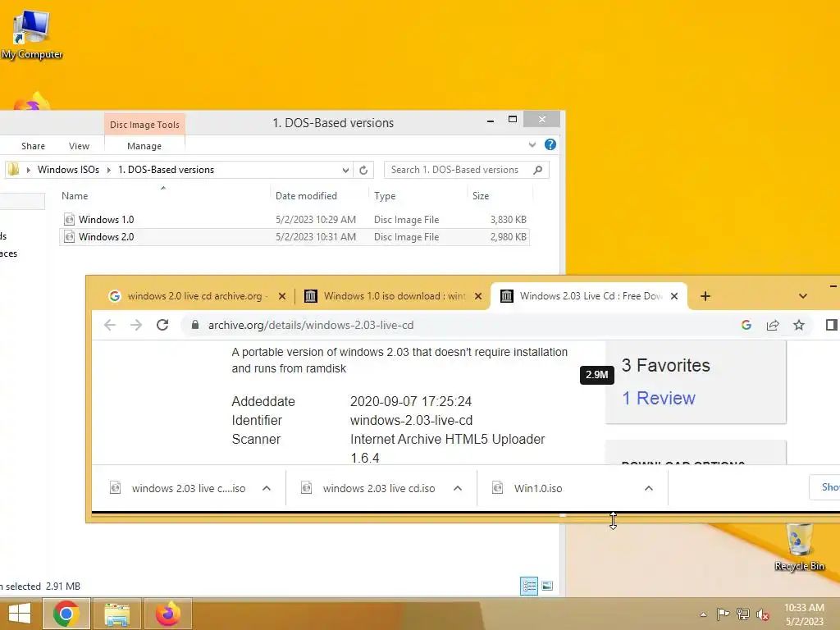
Task: Switch to windows 2.0 live cd Google tab
Action: pos(195,296)
